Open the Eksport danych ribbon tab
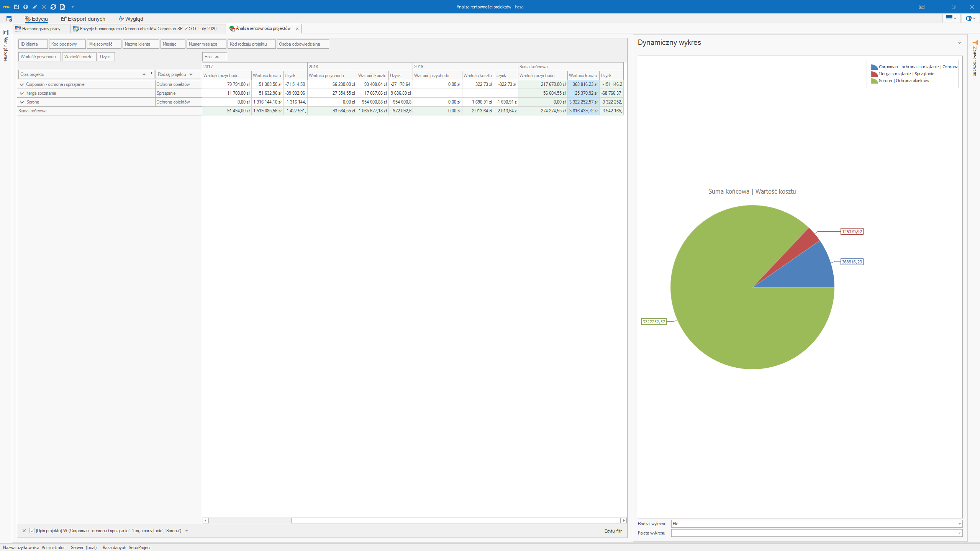Viewport: 980px width, 551px height. click(x=83, y=19)
